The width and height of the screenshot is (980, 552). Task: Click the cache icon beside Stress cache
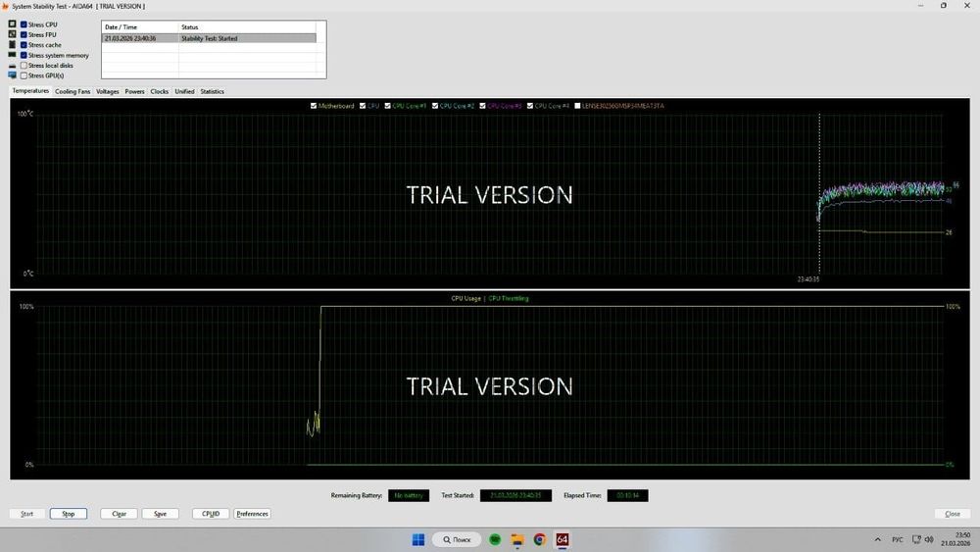[x=12, y=44]
